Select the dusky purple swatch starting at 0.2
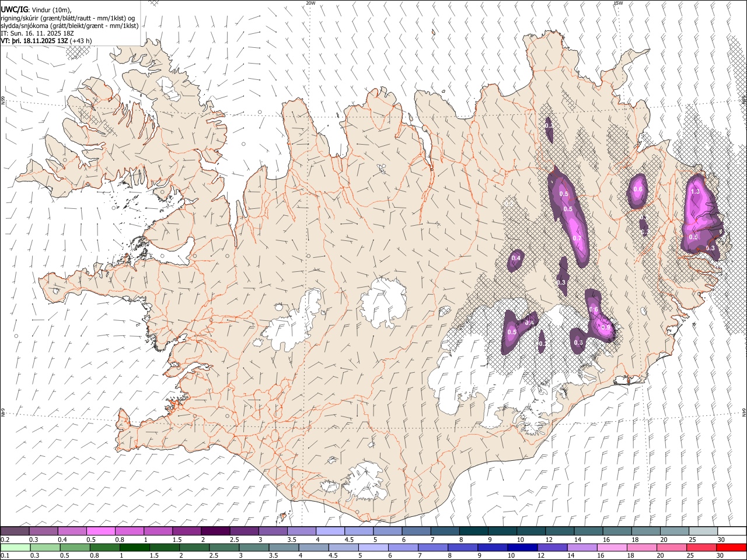The width and height of the screenshot is (747, 560). pos(15,531)
